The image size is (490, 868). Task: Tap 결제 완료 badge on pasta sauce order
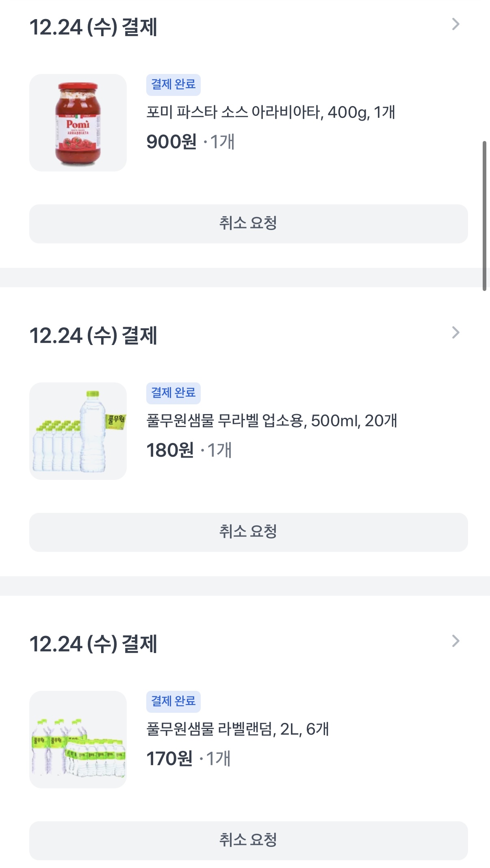173,85
